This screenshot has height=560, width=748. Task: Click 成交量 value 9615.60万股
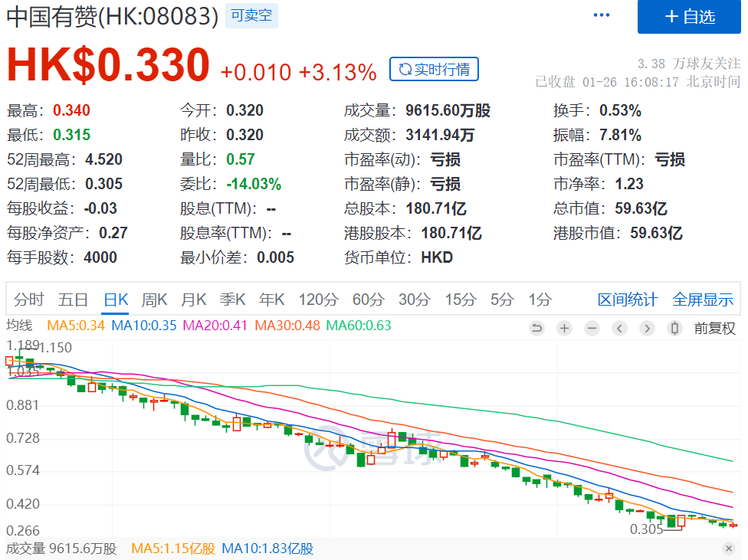point(448,110)
